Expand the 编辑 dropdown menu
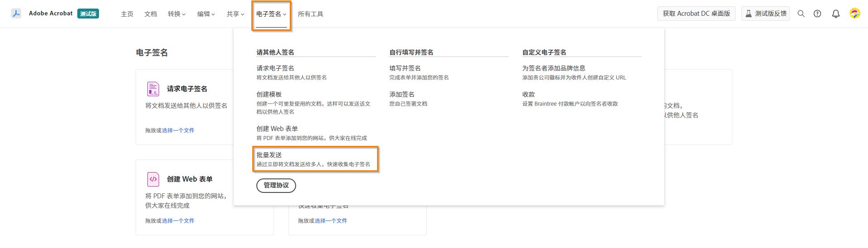 206,14
